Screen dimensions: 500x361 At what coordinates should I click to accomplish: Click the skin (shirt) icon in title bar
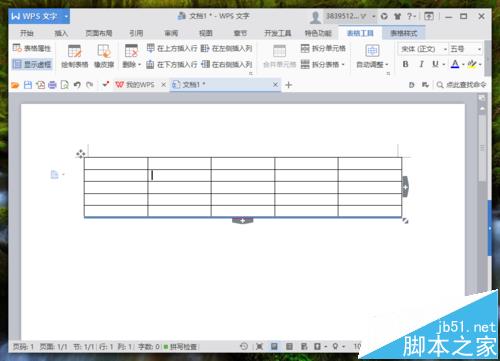(397, 16)
